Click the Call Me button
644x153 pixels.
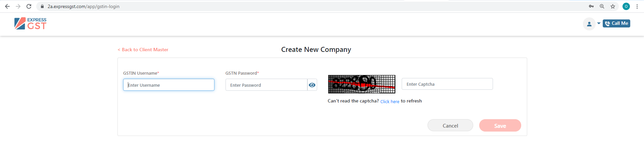(616, 23)
